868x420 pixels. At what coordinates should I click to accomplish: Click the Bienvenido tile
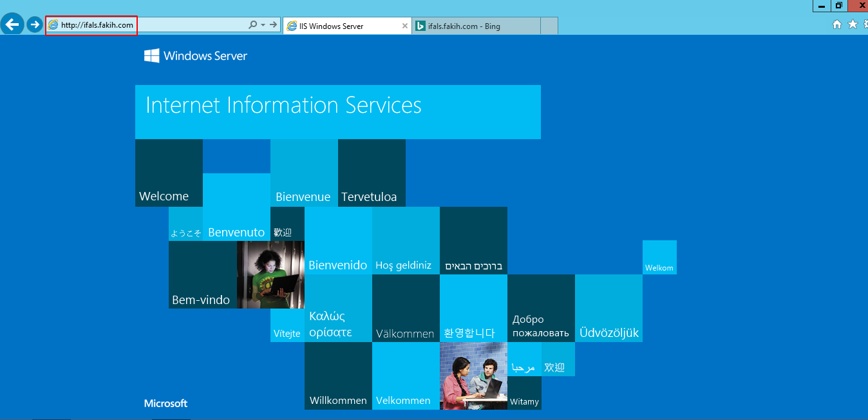tap(338, 240)
